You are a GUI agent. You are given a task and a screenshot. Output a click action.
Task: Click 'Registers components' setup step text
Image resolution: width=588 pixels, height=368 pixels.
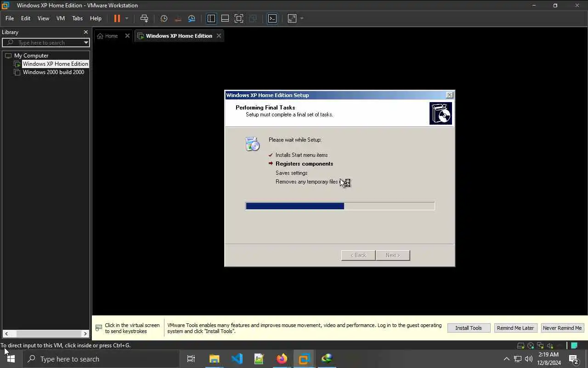tap(304, 164)
